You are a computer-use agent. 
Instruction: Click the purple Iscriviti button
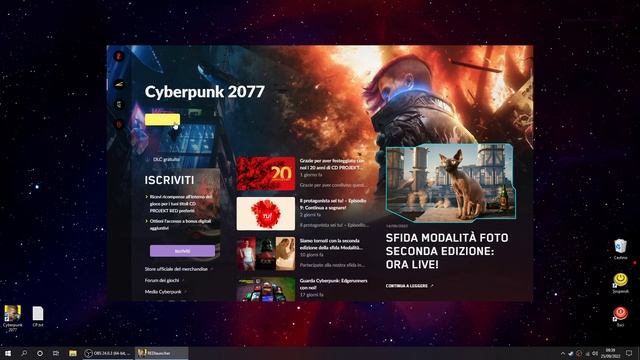[182, 251]
